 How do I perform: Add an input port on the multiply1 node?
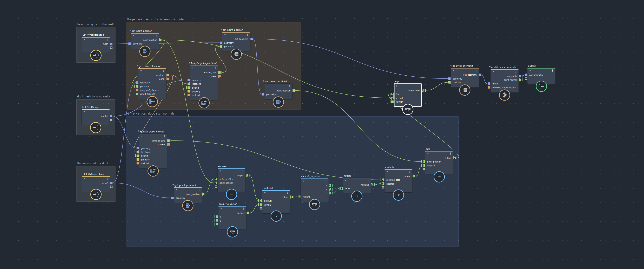261,208
